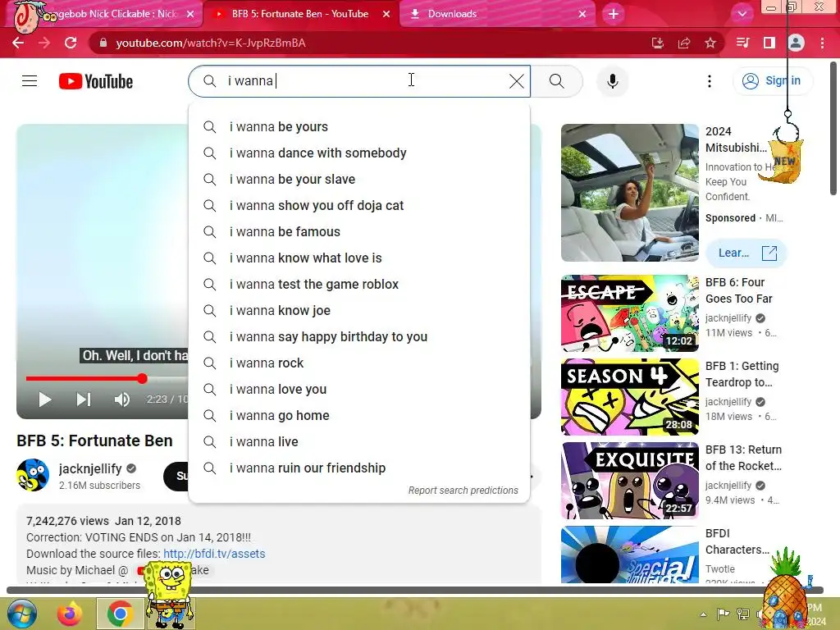Start voice search with the microphone icon

coord(612,81)
